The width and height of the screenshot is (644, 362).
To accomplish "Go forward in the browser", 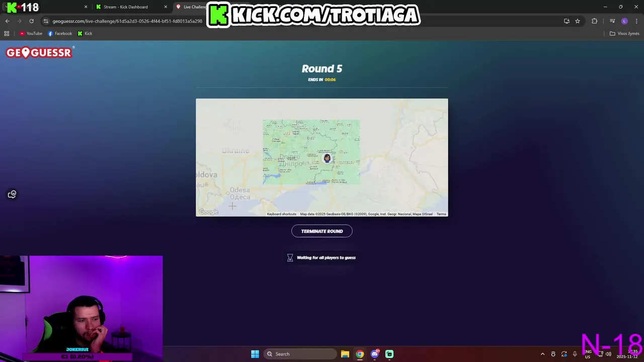I will pos(19,21).
